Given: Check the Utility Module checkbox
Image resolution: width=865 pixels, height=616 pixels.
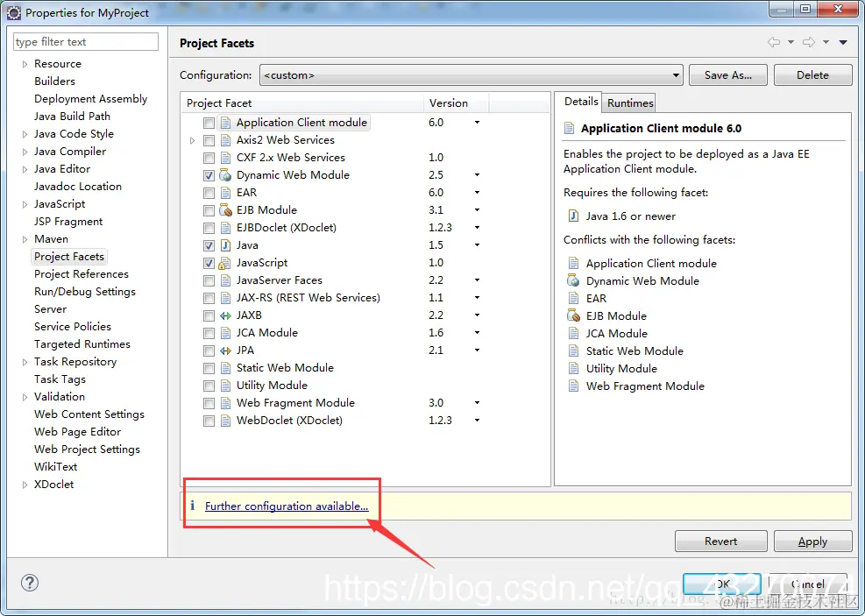Looking at the screenshot, I should (209, 386).
